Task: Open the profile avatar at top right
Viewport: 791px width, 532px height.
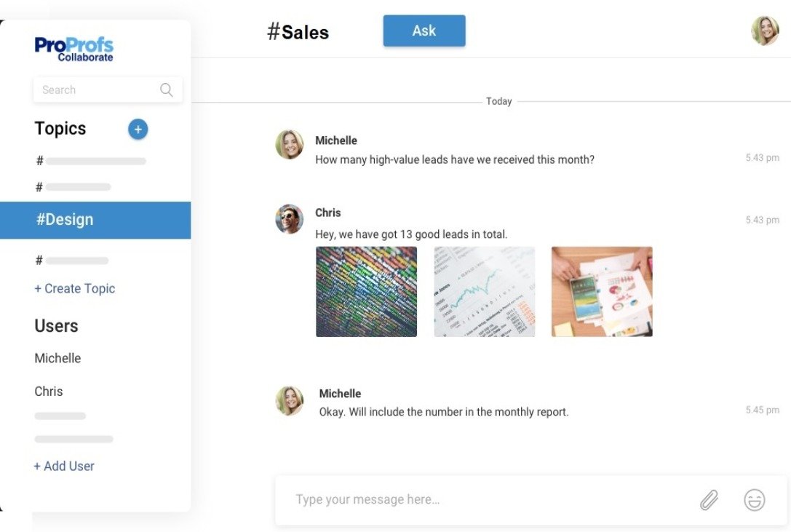Action: 765,31
